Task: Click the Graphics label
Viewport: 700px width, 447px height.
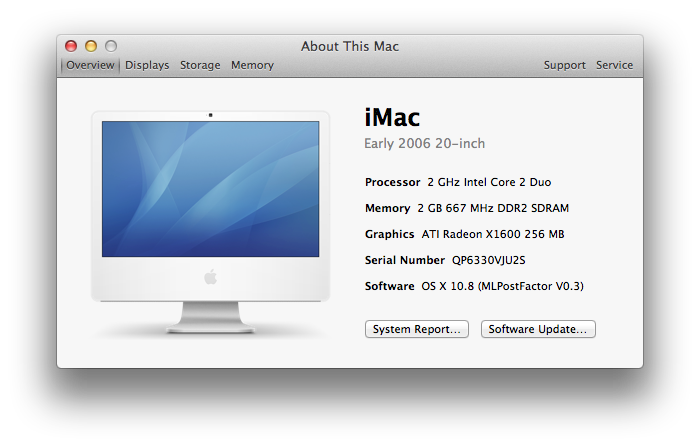Action: [x=389, y=234]
